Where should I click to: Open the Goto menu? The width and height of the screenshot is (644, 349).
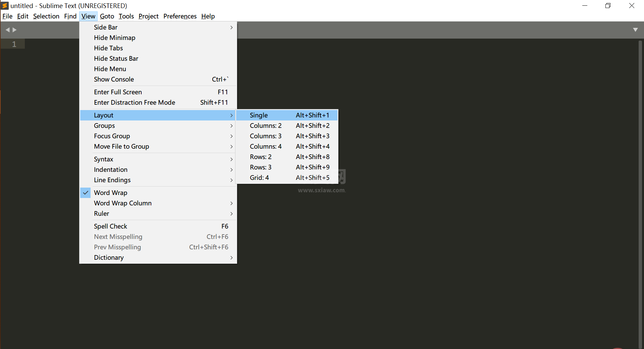coord(107,16)
